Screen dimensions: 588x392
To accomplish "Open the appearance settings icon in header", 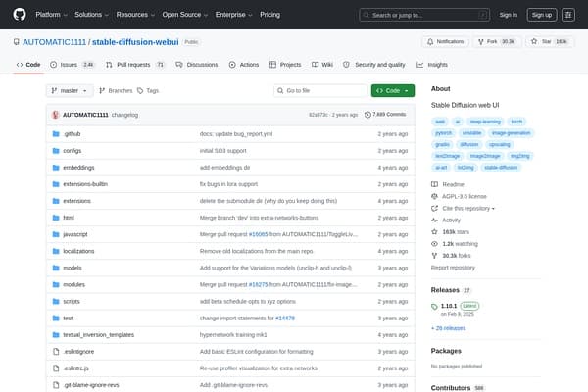I will tap(568, 15).
